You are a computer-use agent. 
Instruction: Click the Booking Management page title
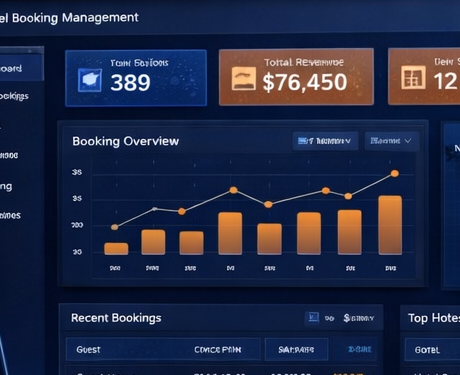click(x=69, y=18)
